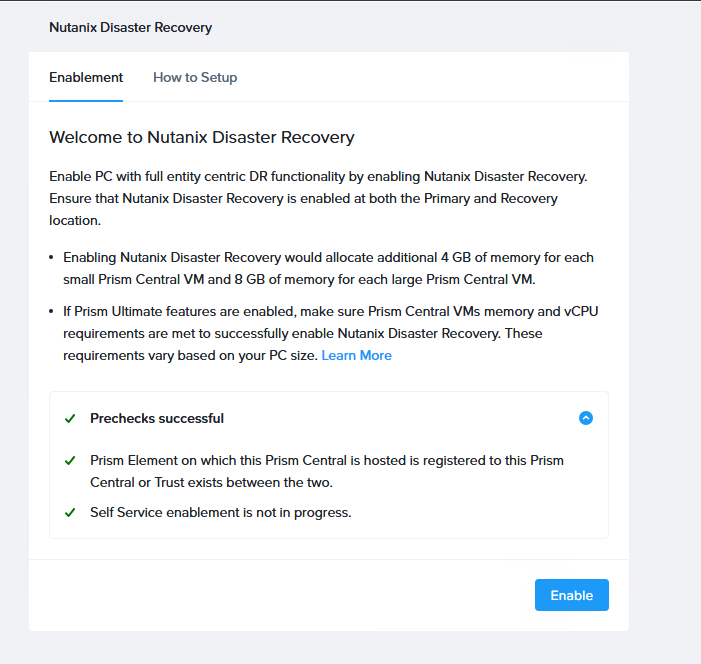Viewport: 701px width, 664px height.
Task: Click the checkmark beside the Prism Element precheck
Action: [x=70, y=461]
